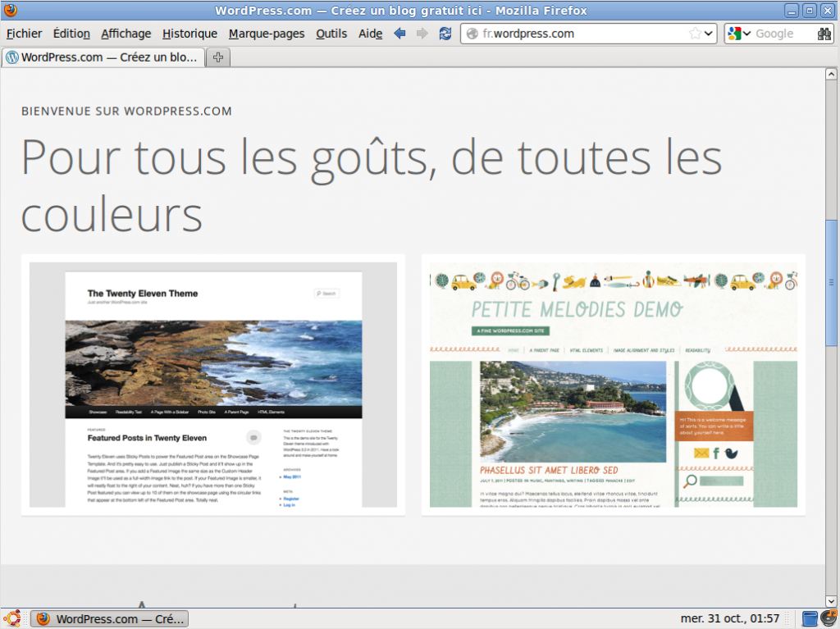Click the Register link in Twenty Eleven preview
This screenshot has height=629, width=840.
pos(293,499)
